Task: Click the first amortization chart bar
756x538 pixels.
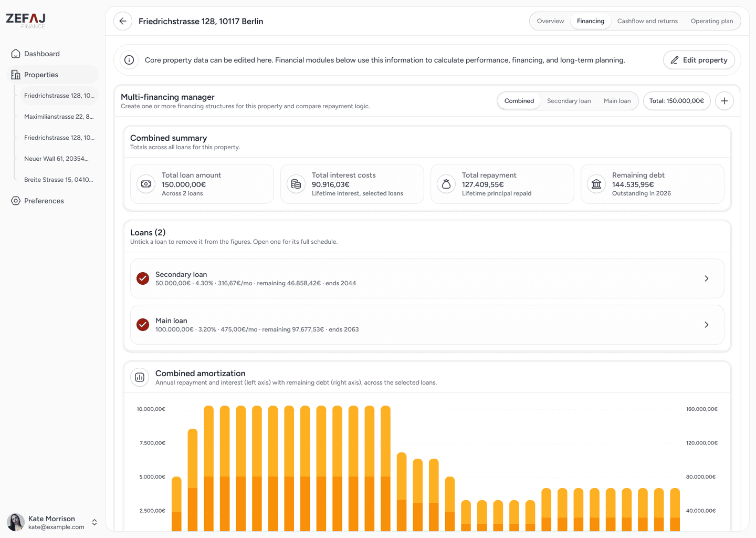Action: tap(176, 504)
